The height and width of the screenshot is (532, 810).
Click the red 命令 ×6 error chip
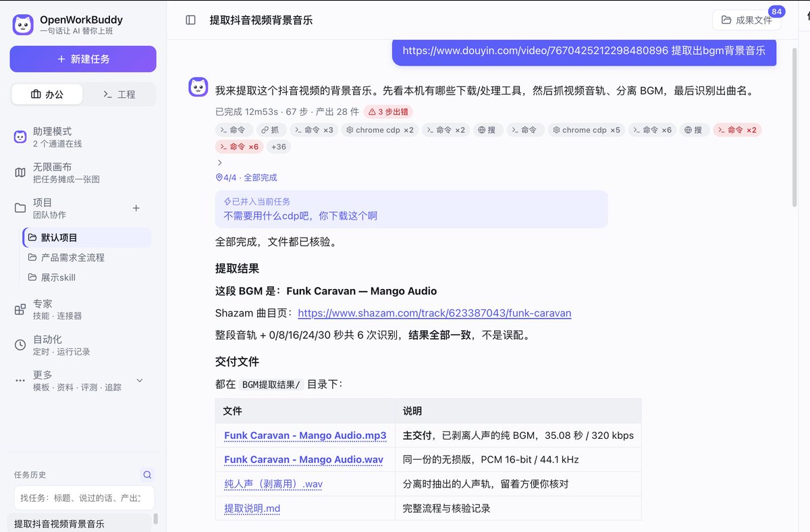pos(240,147)
